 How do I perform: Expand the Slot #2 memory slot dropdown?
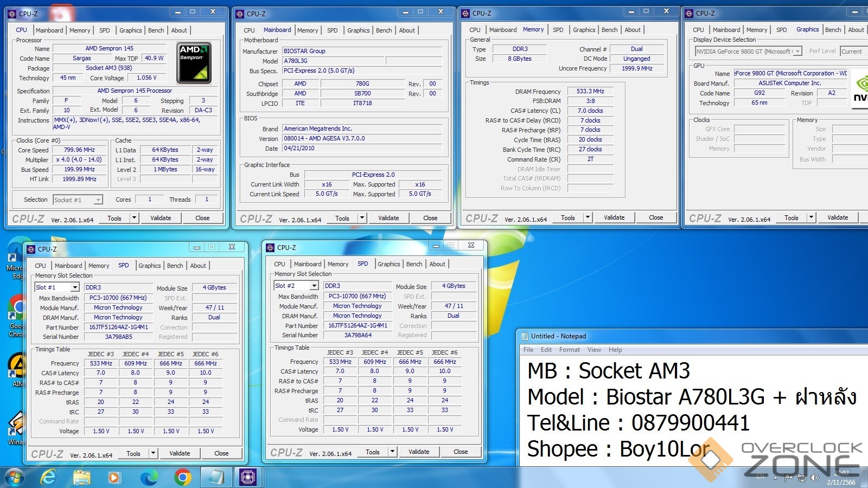314,286
